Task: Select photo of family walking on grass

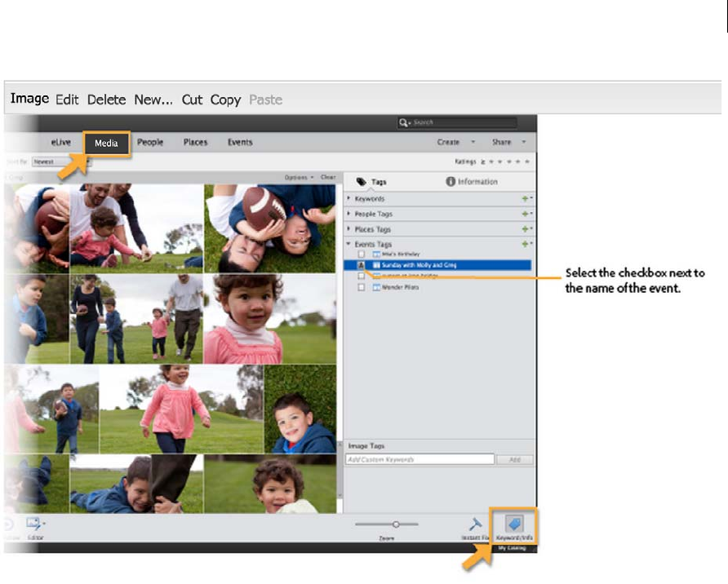Action: pyautogui.click(x=136, y=319)
